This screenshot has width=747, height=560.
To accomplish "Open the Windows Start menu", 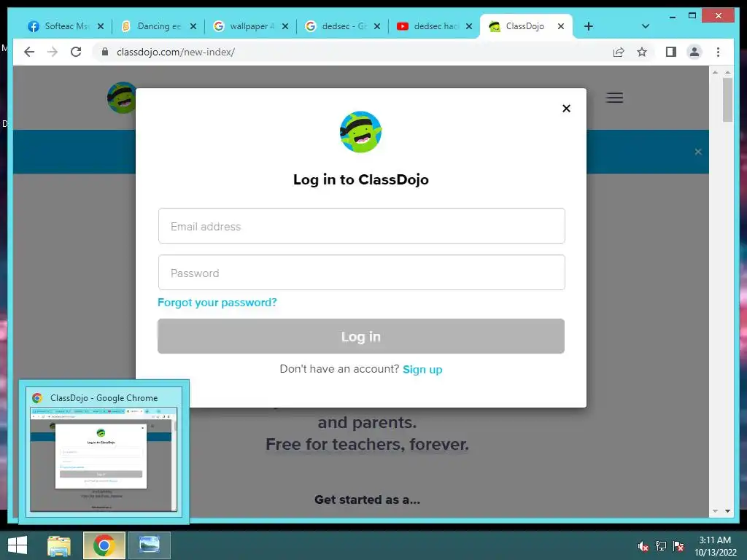I will (18, 545).
